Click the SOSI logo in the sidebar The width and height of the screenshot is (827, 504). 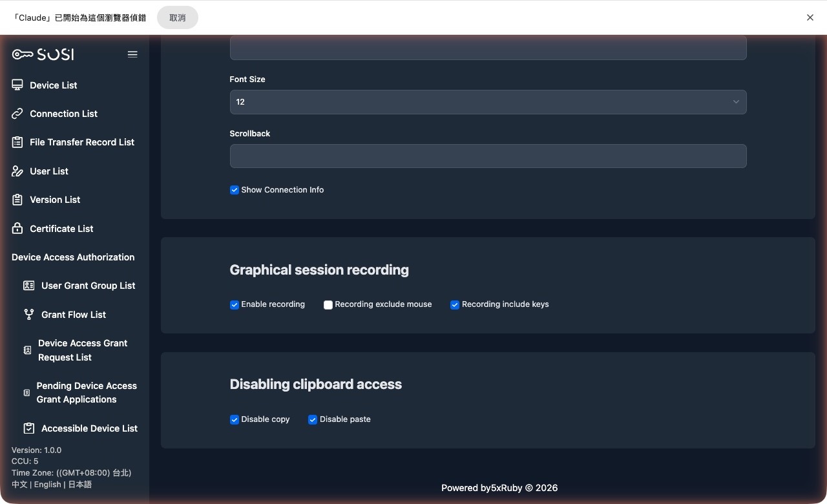[42, 54]
